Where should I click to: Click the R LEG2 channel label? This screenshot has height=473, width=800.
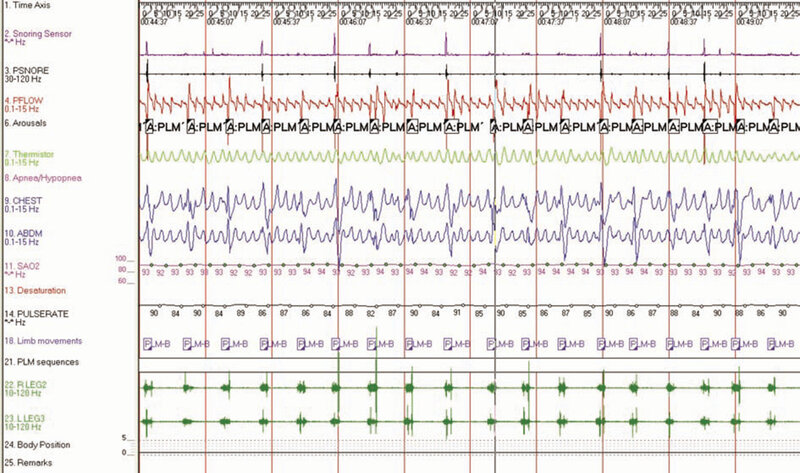coord(25,385)
